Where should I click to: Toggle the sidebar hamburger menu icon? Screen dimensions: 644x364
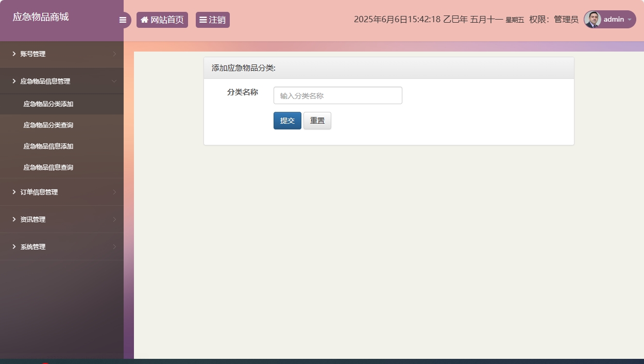point(123,20)
